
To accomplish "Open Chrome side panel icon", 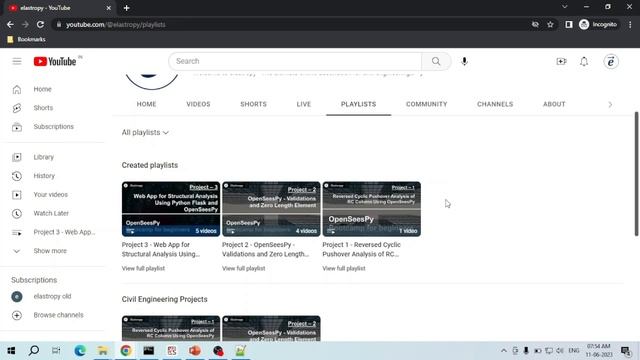I will (569, 24).
